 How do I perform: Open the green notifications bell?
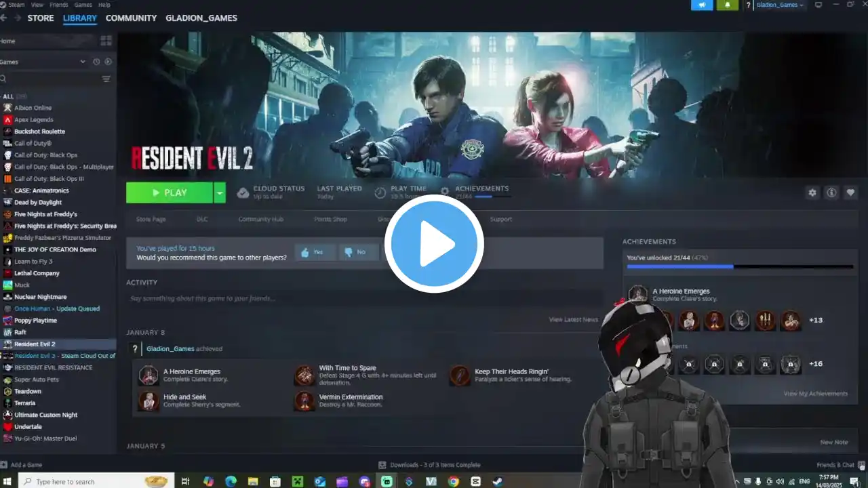pyautogui.click(x=728, y=5)
